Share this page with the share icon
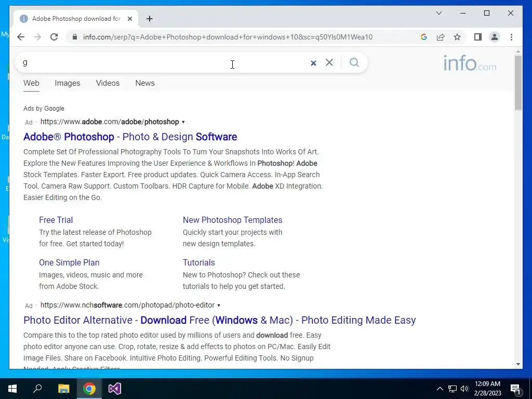Viewport: 532px width, 399px height. click(441, 37)
